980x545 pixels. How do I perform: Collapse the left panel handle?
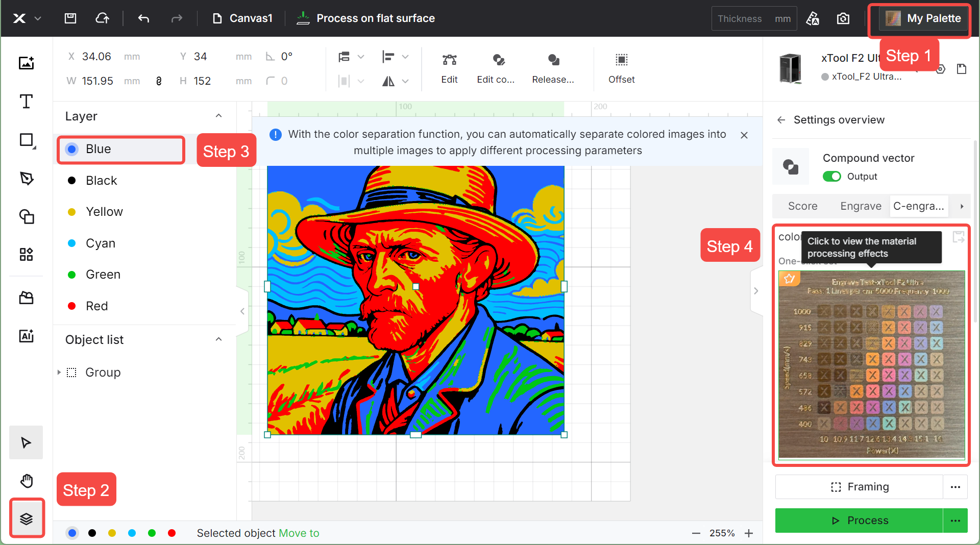pyautogui.click(x=242, y=311)
